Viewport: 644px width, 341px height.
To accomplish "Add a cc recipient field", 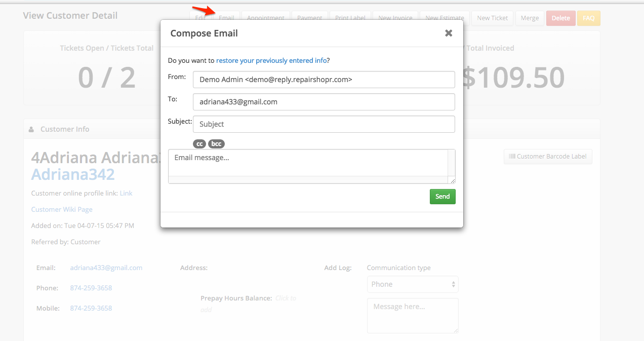I will point(200,144).
